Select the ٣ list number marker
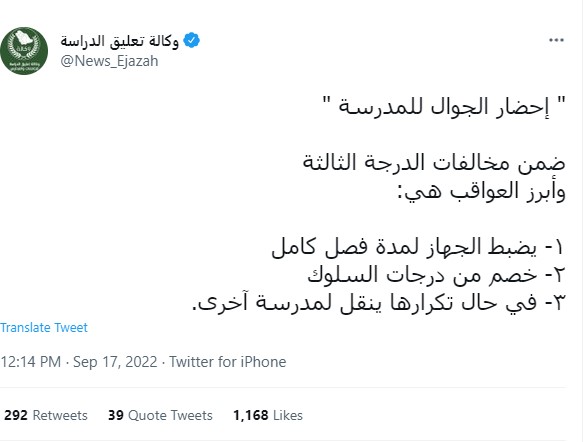The height and width of the screenshot is (442, 588). (x=559, y=303)
